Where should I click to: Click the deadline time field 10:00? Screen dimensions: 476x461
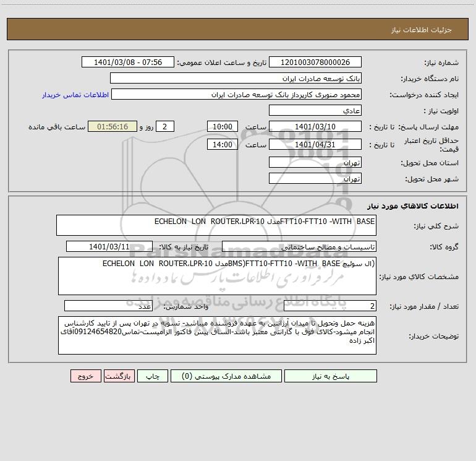[222, 127]
